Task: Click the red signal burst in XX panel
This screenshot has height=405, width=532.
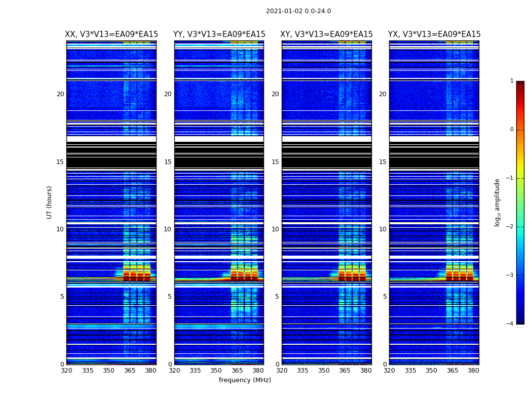Action: (x=137, y=277)
